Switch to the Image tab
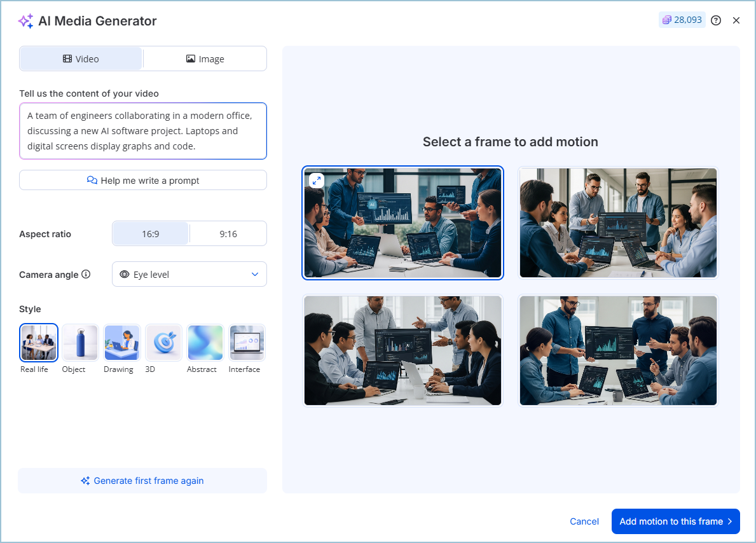Image resolution: width=756 pixels, height=543 pixels. [205, 59]
